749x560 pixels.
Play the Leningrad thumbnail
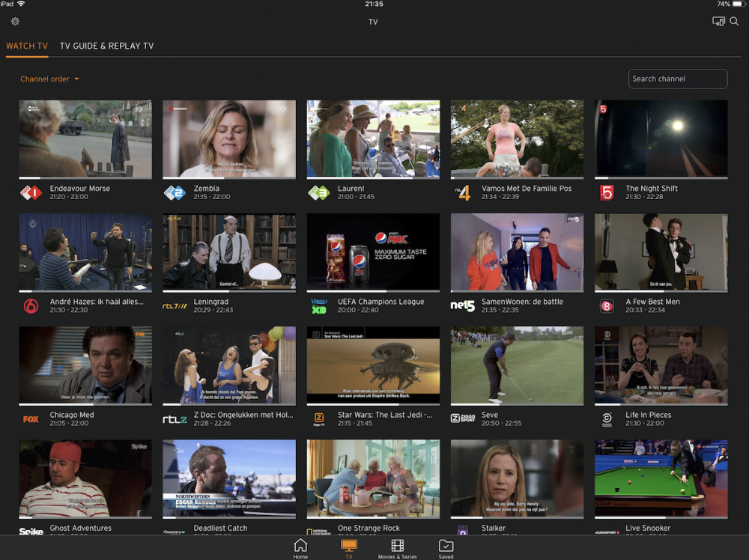click(x=229, y=252)
